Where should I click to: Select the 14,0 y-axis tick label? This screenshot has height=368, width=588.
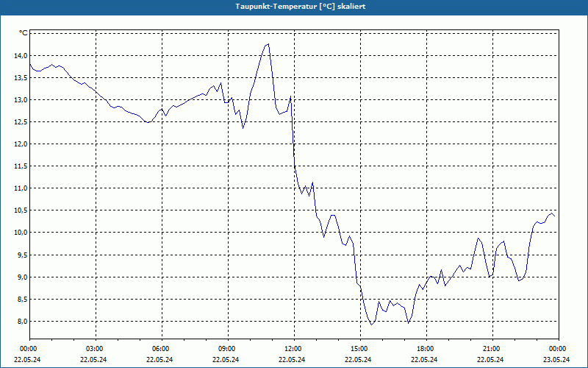pyautogui.click(x=21, y=56)
